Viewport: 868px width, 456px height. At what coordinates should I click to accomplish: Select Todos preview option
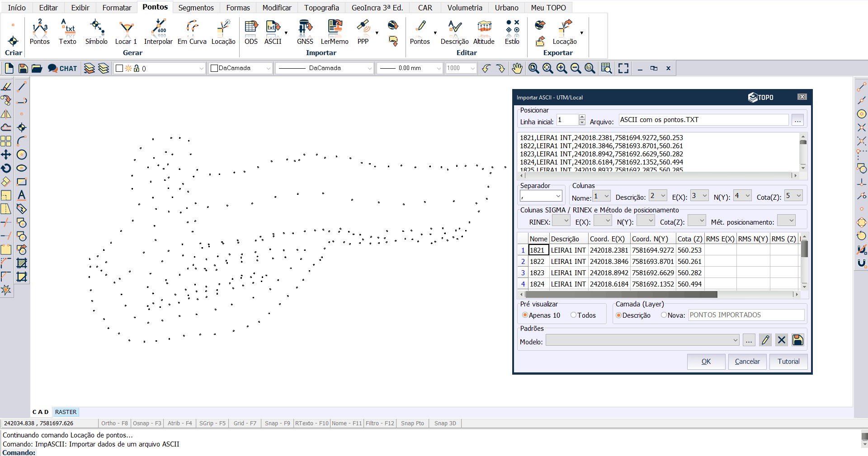[583, 315]
